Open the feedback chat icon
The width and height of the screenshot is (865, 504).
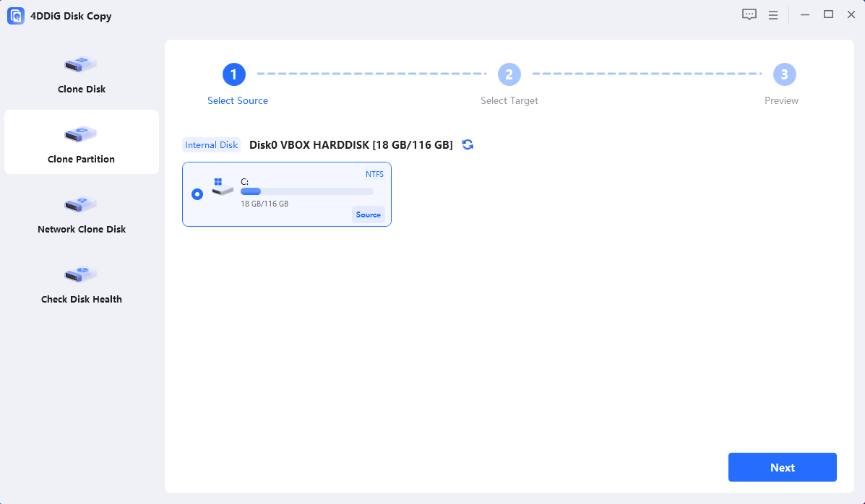[x=749, y=15]
